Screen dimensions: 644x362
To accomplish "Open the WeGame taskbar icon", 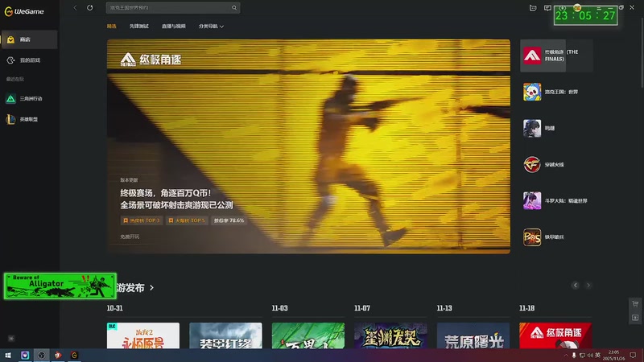I will (x=74, y=356).
